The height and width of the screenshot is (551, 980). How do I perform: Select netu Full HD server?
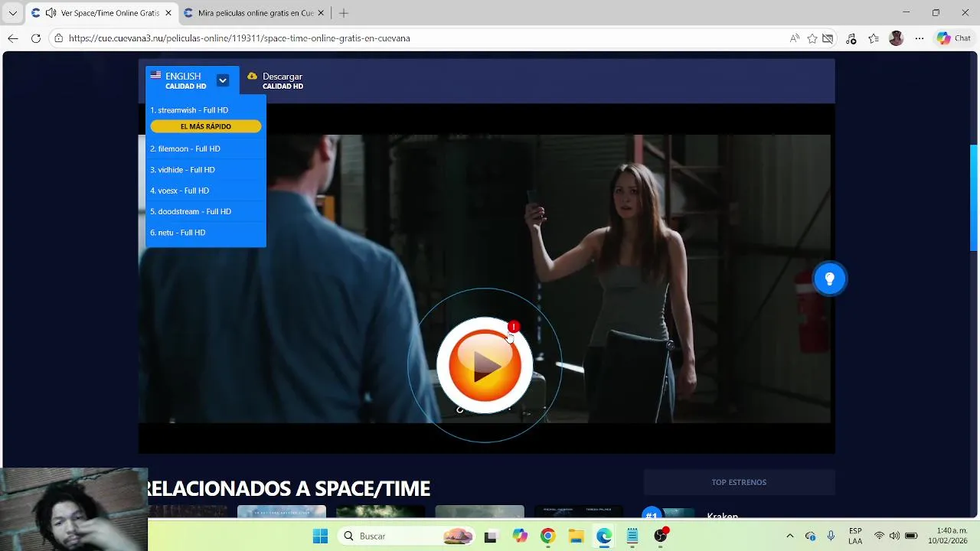[x=178, y=233]
